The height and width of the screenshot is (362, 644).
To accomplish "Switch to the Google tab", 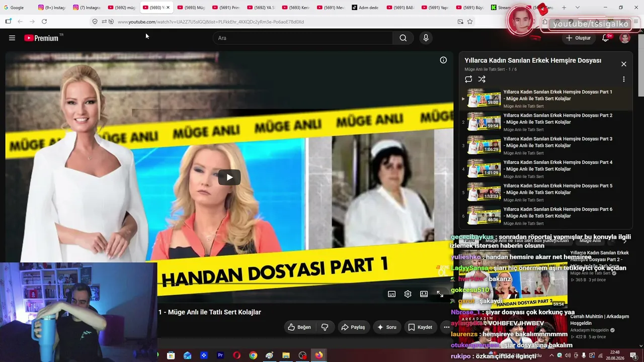I will coord(17,8).
